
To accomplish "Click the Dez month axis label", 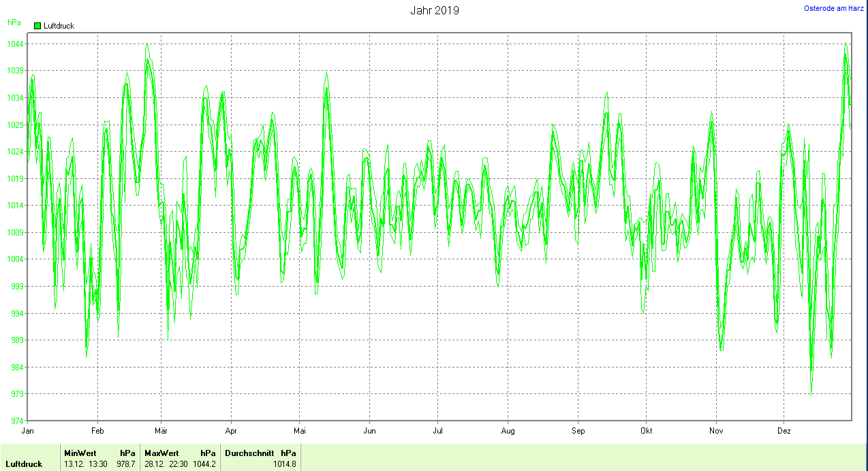I will (x=784, y=431).
